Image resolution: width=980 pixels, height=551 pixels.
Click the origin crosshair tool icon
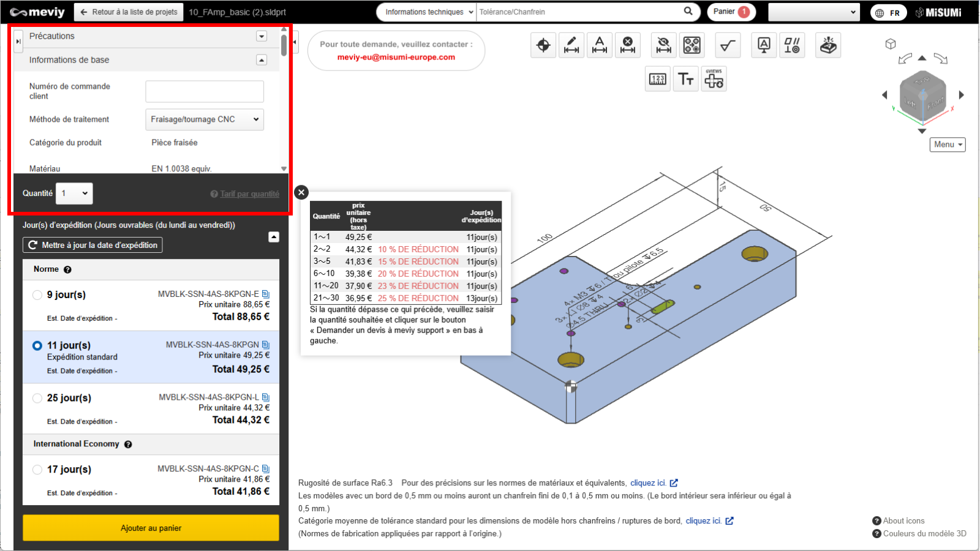click(x=543, y=45)
